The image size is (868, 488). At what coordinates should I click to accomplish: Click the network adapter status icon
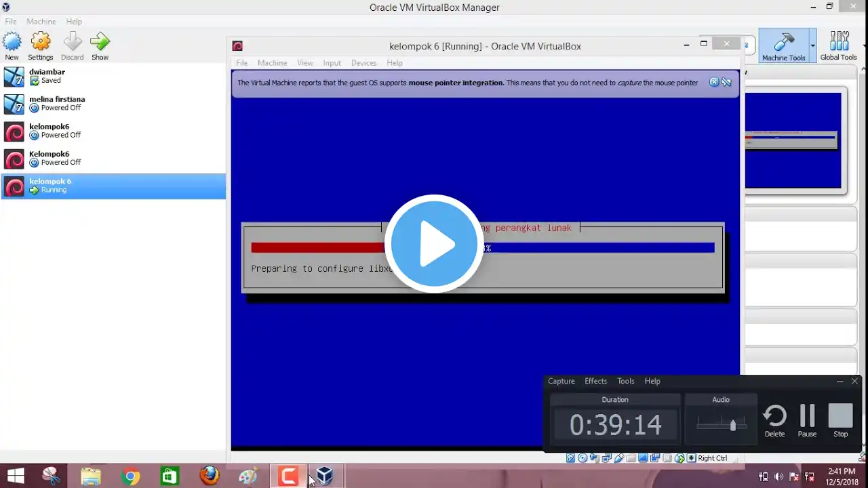click(607, 458)
